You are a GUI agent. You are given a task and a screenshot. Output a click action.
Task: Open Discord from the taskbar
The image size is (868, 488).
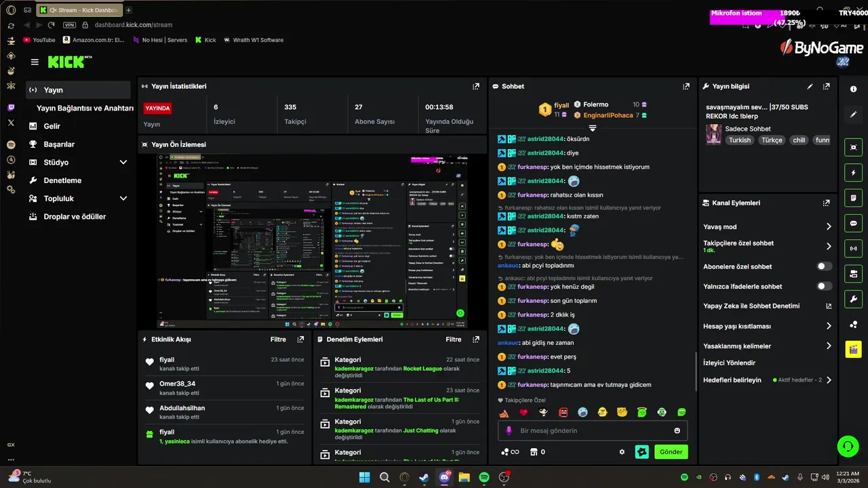pyautogui.click(x=444, y=478)
